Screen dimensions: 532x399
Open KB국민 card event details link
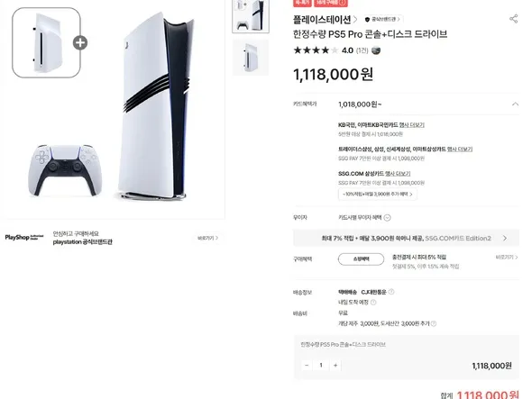click(411, 125)
